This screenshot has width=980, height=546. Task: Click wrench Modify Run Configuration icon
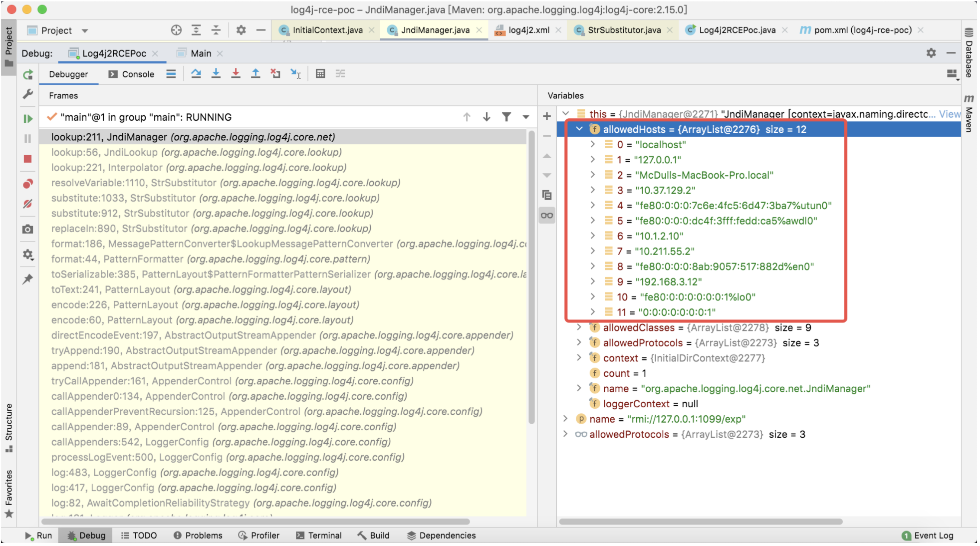28,94
